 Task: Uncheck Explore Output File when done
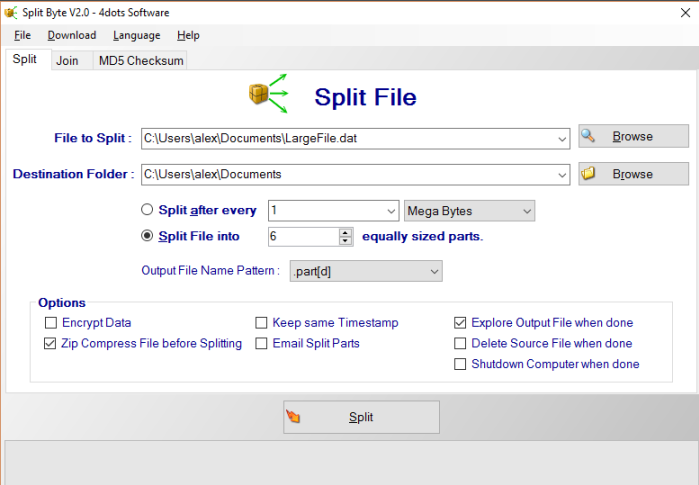pyautogui.click(x=460, y=323)
